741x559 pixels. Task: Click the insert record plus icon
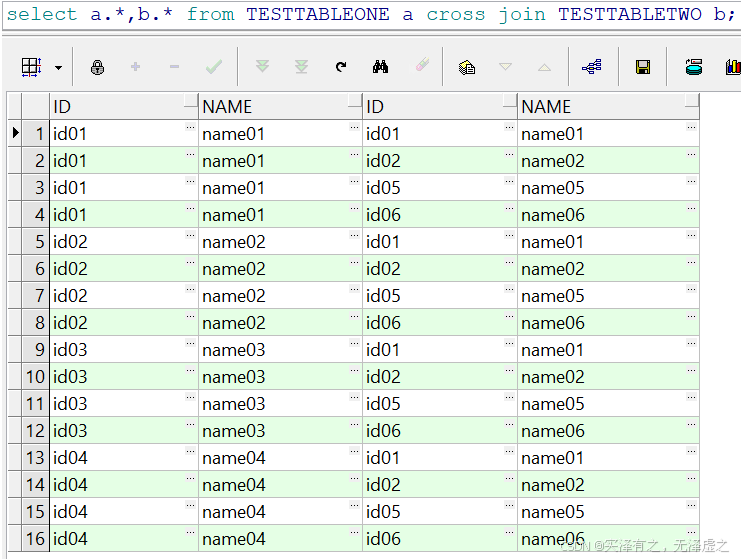click(x=135, y=67)
